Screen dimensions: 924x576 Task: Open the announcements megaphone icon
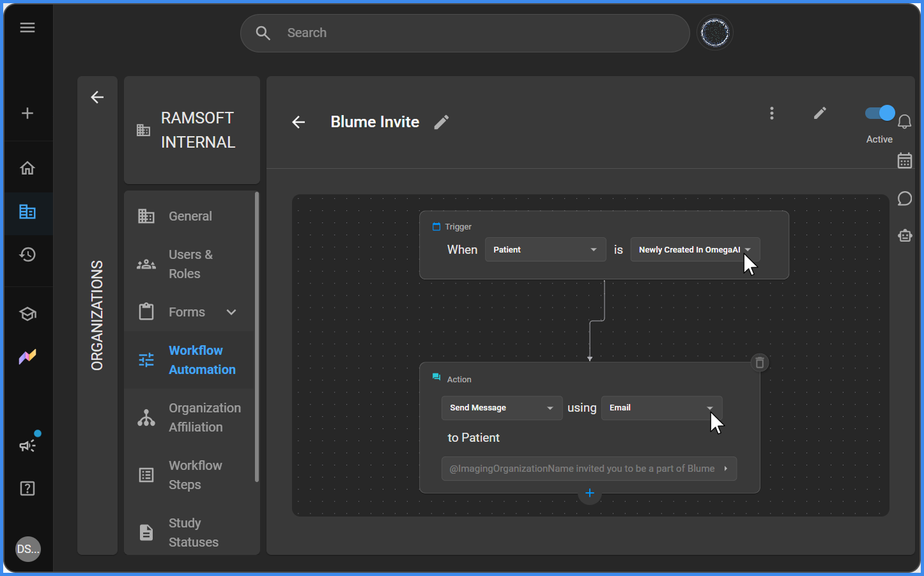tap(27, 445)
